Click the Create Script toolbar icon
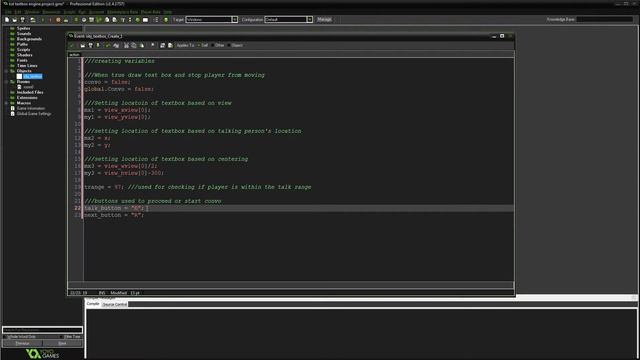This screenshot has height=360, width=640. pos(107,20)
